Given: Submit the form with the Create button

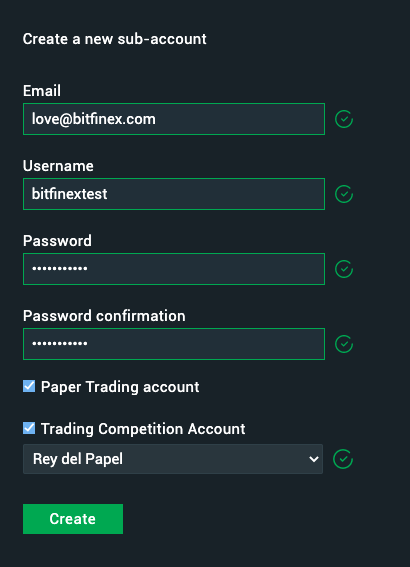Looking at the screenshot, I should [x=73, y=519].
